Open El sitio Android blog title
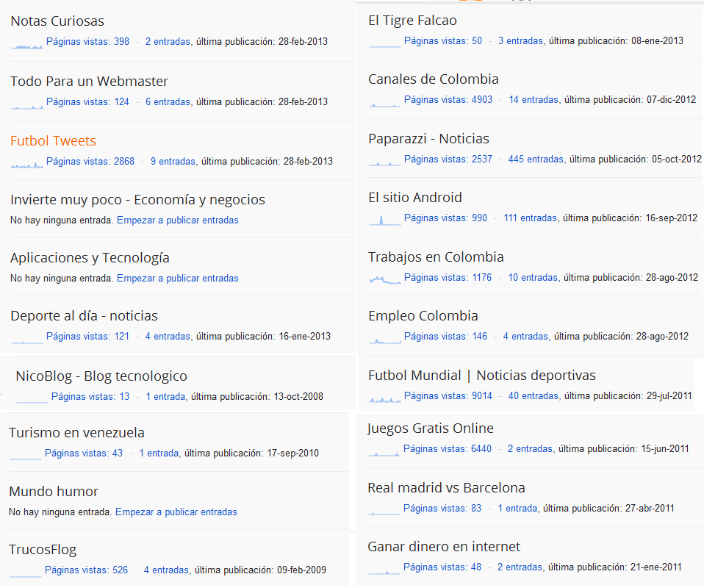 [415, 198]
